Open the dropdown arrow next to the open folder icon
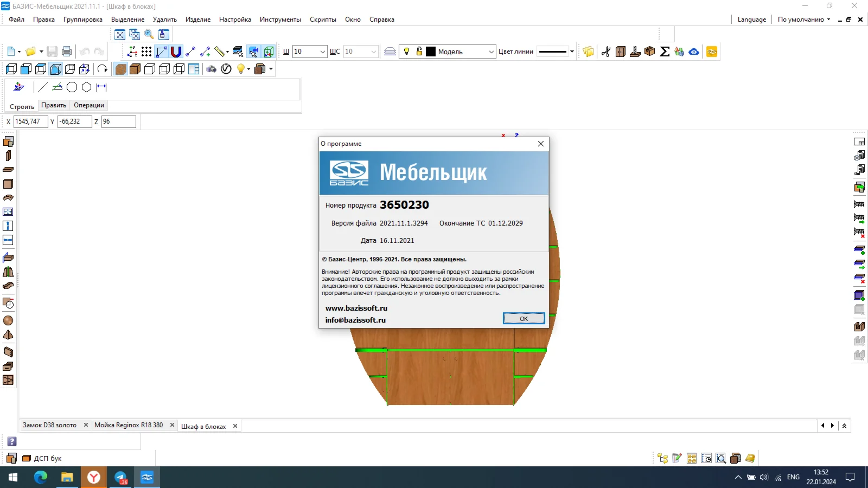 pos(41,52)
